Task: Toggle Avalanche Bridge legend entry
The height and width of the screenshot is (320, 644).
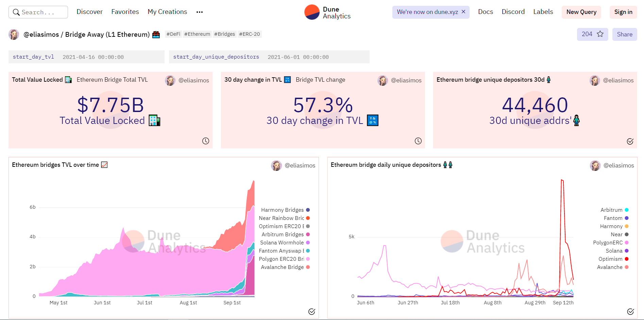Action: pyautogui.click(x=285, y=267)
